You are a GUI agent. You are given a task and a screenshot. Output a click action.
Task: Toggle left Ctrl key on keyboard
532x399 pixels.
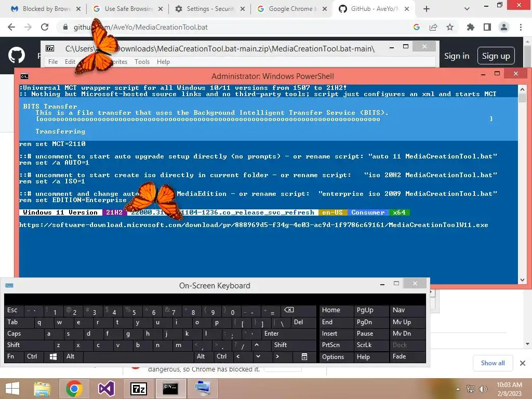pyautogui.click(x=34, y=356)
